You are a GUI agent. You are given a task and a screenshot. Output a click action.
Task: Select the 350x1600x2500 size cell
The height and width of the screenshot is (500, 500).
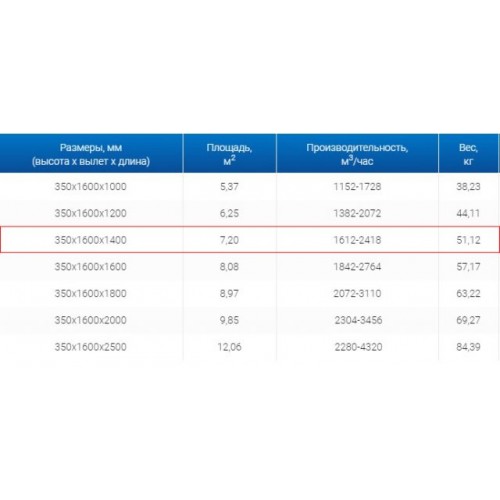[91, 347]
